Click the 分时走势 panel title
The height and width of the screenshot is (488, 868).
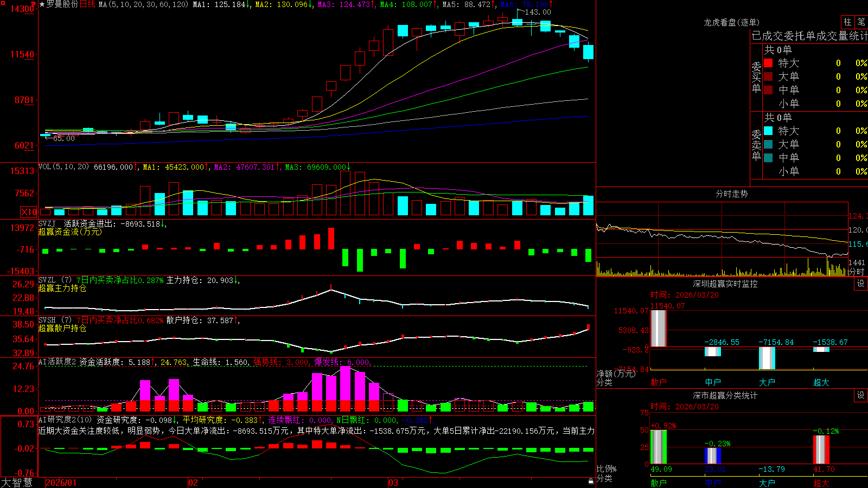[x=731, y=194]
